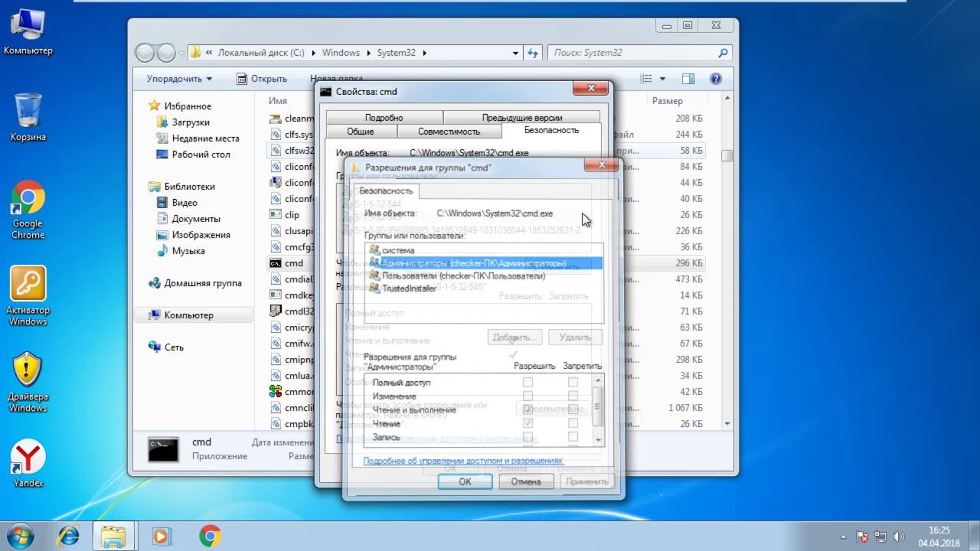980x551 pixels.
Task: Sort by the Размер column header
Action: 668,100
